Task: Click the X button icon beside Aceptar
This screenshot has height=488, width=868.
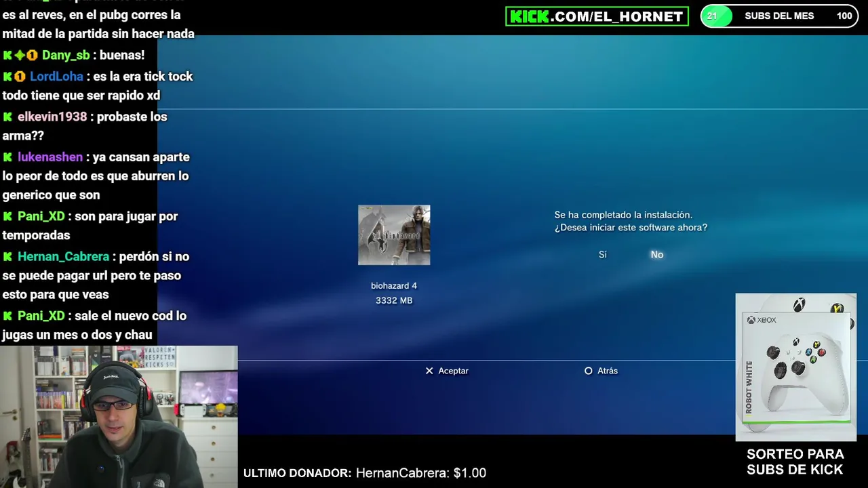Action: click(x=429, y=371)
